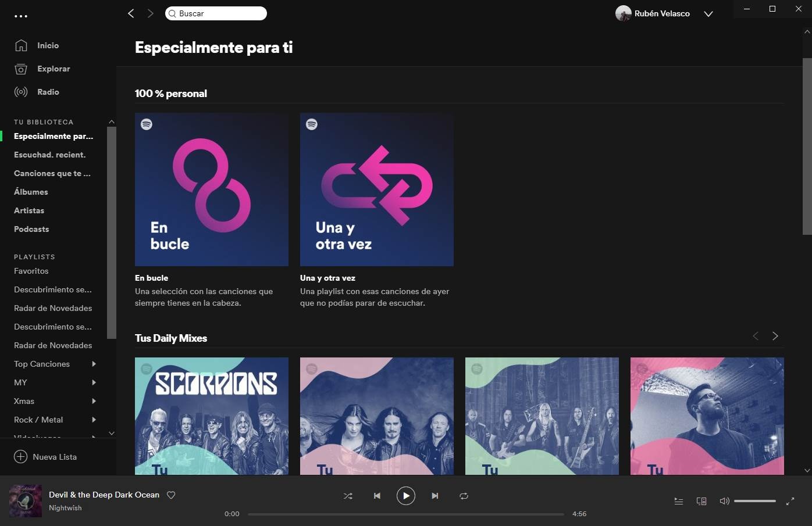Open Radio section

pos(48,92)
